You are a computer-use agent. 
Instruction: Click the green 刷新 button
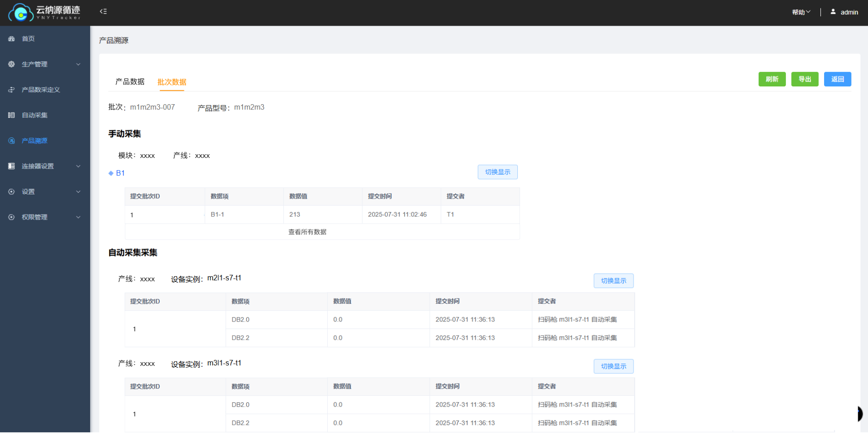(x=772, y=79)
